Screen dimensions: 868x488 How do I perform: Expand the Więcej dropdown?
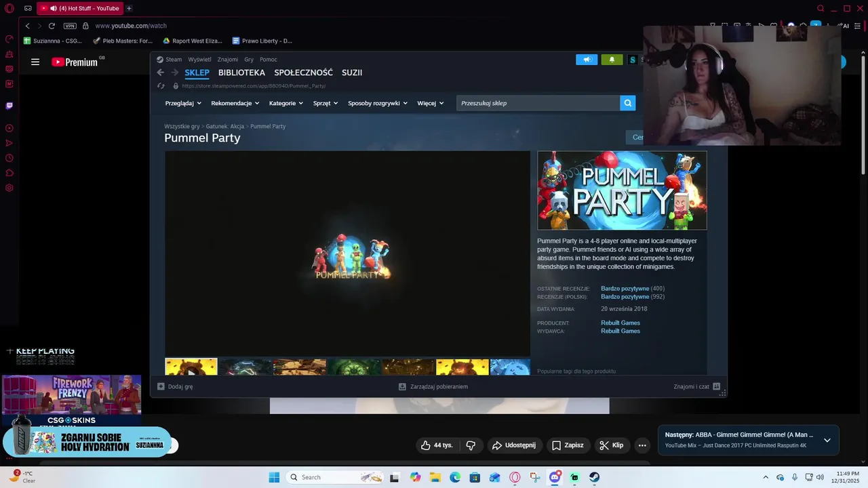click(431, 103)
